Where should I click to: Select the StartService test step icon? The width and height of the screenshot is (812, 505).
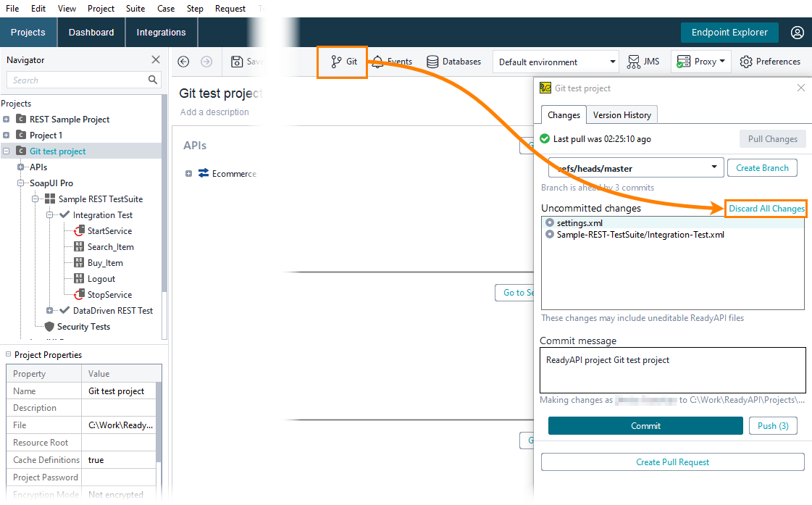79,231
